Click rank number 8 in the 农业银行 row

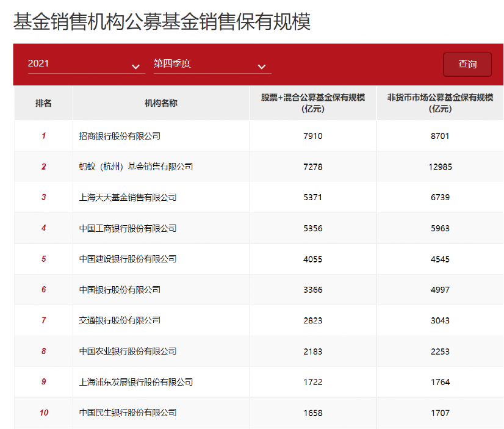click(44, 351)
